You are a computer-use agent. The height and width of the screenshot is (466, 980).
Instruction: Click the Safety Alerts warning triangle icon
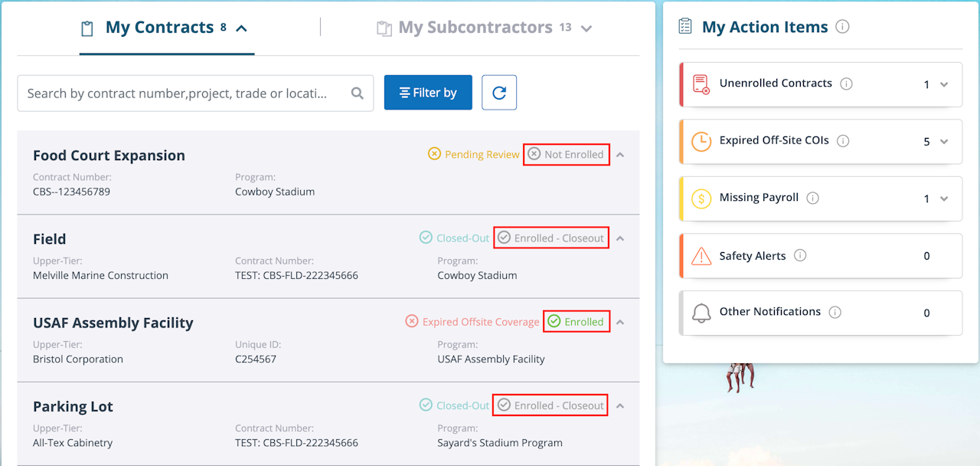pos(701,256)
